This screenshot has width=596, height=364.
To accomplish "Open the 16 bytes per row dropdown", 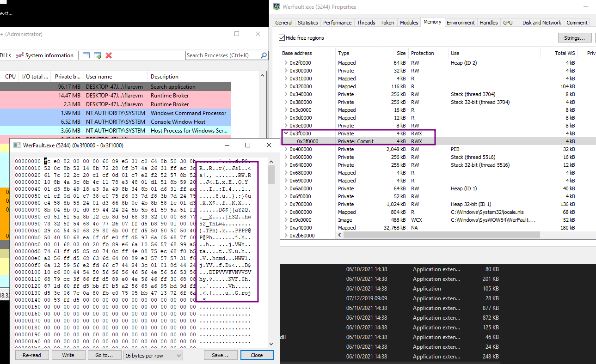I will click(153, 355).
